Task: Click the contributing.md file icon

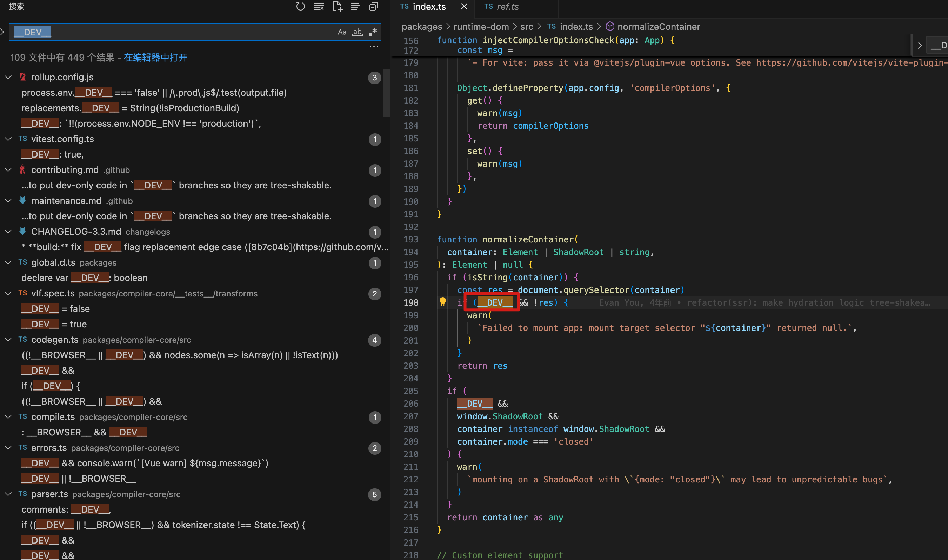Action: [23, 170]
